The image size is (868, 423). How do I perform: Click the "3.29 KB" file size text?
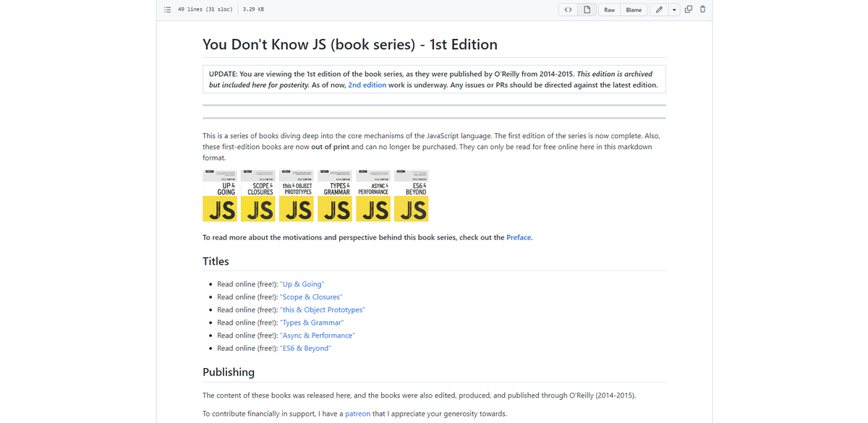click(x=253, y=9)
